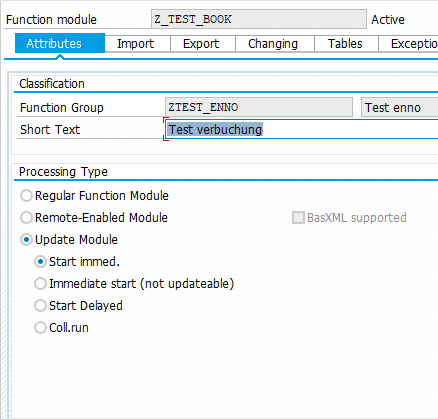
Task: Open the Export tab
Action: [201, 44]
